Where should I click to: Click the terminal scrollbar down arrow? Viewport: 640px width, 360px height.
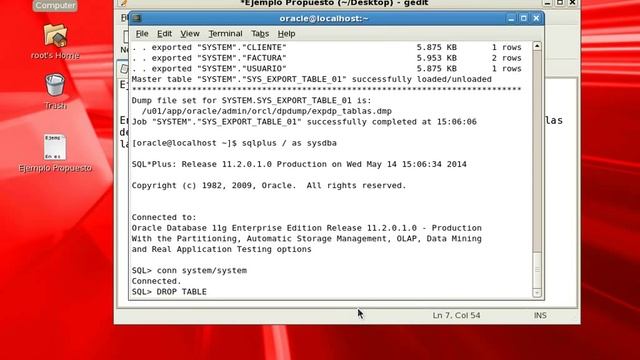(537, 293)
